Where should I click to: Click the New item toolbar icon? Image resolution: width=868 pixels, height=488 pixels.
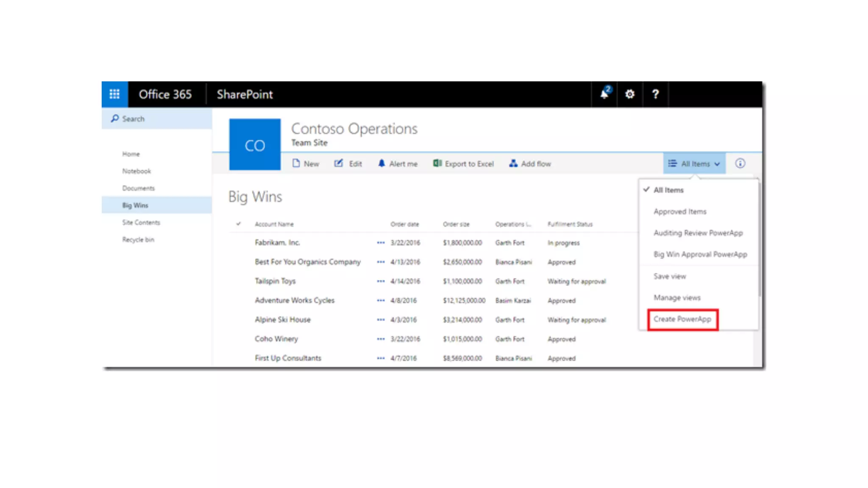(x=296, y=164)
